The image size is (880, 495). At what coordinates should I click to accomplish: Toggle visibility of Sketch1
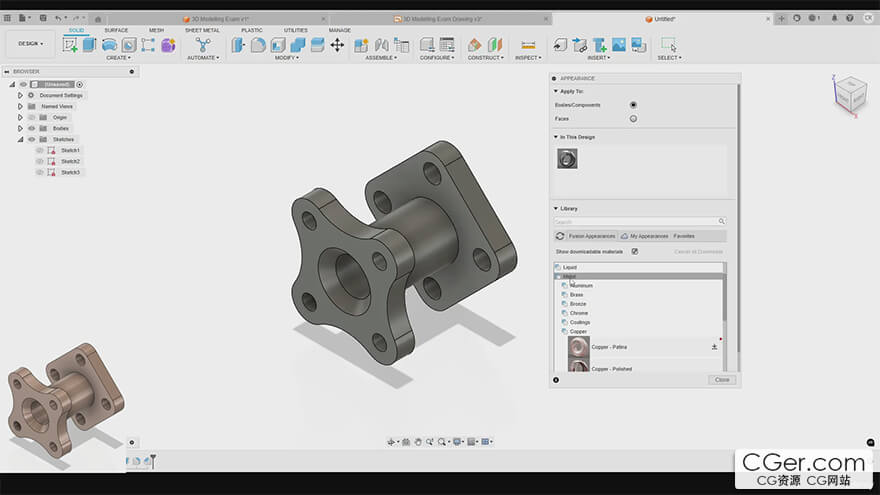[x=40, y=150]
